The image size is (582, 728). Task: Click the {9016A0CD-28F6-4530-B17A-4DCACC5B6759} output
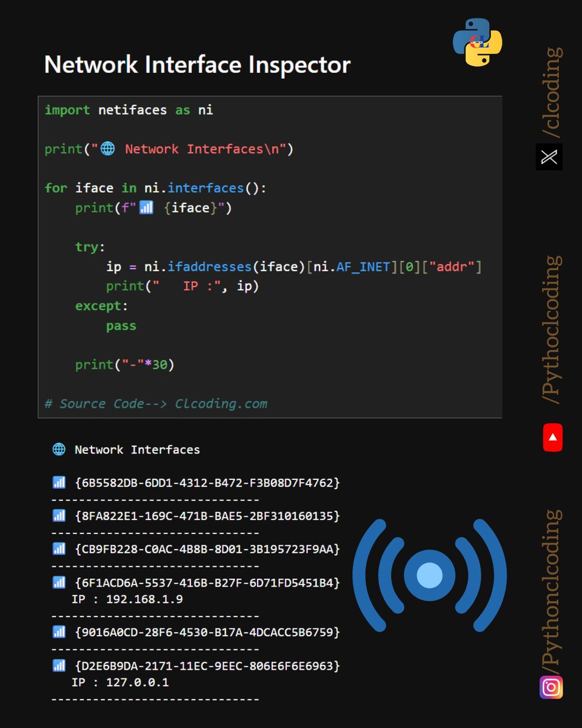click(207, 632)
